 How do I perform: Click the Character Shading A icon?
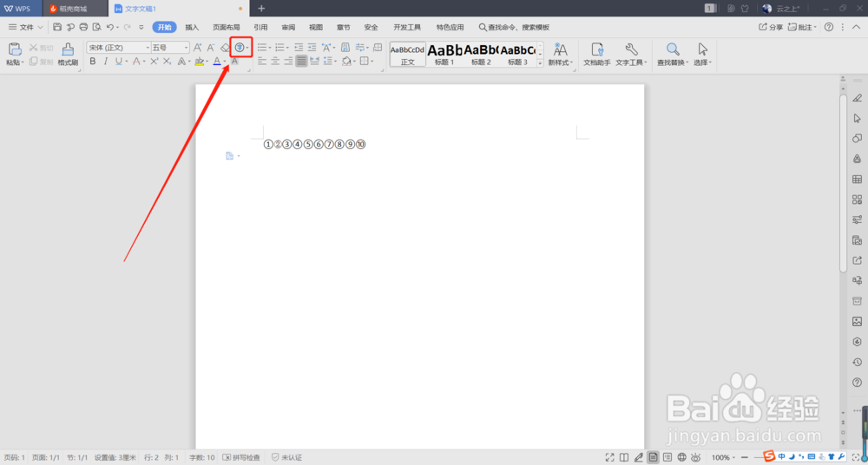(234, 61)
